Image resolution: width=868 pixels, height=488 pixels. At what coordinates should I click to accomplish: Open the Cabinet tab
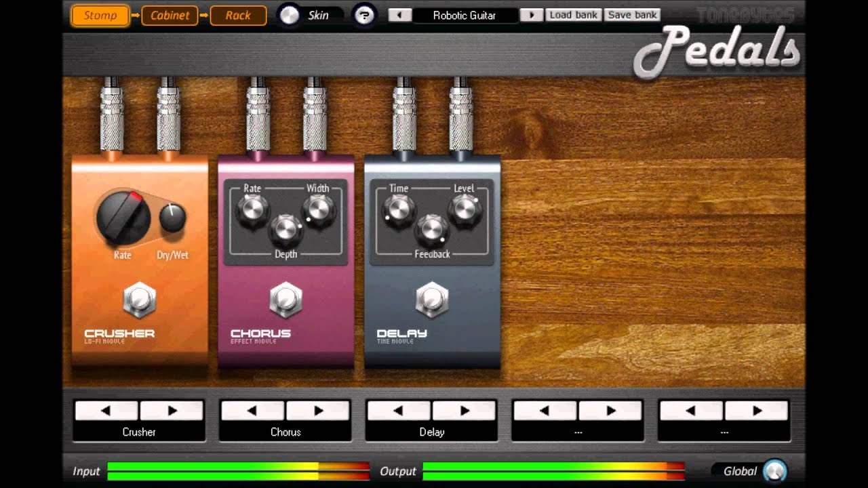(170, 15)
